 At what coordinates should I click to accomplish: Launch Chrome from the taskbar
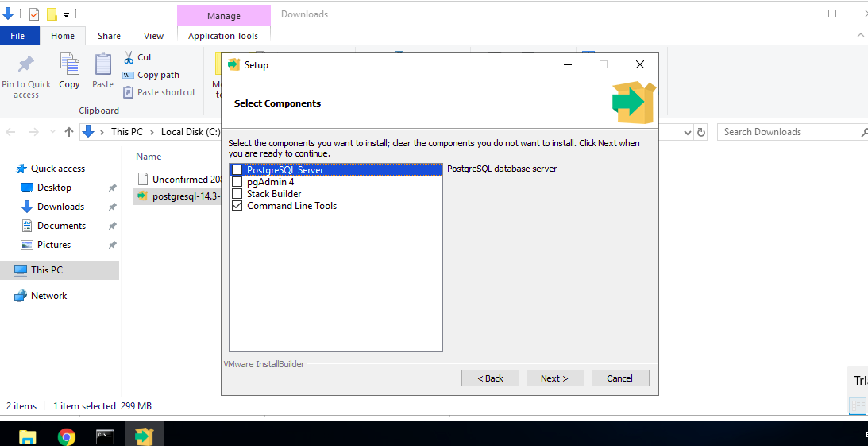click(67, 437)
